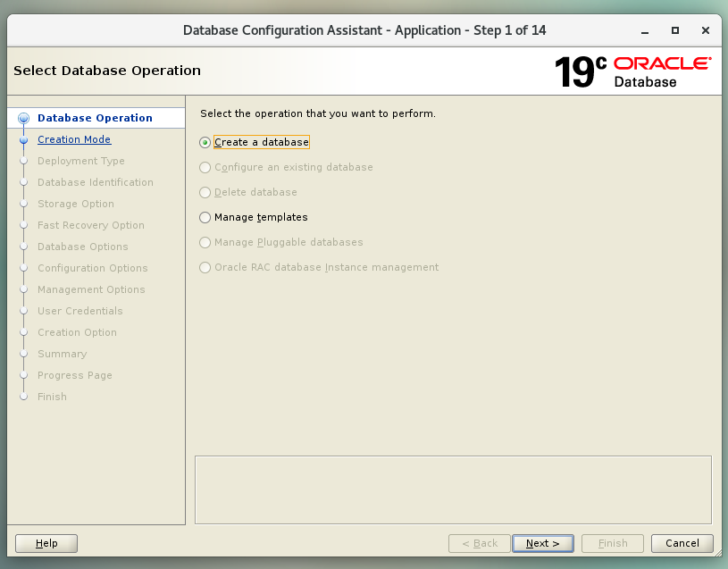Click the Oracle 19c Database logo
This screenshot has height=569, width=728.
click(632, 71)
